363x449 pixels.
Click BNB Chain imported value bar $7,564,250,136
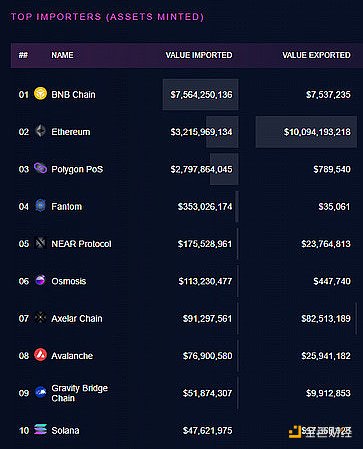(201, 95)
